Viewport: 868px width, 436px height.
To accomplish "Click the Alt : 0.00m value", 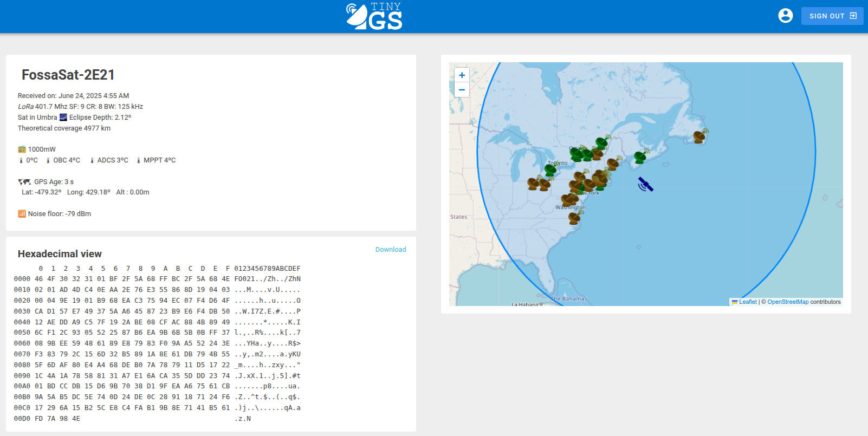I will (133, 192).
